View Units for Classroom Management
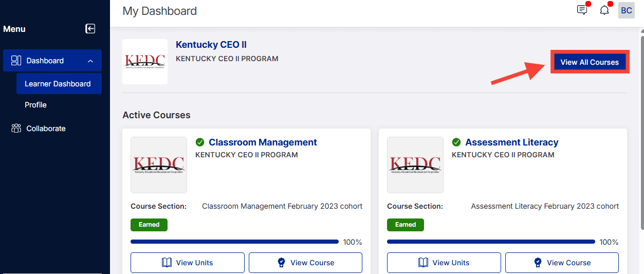The height and width of the screenshot is (274, 644). (188, 263)
